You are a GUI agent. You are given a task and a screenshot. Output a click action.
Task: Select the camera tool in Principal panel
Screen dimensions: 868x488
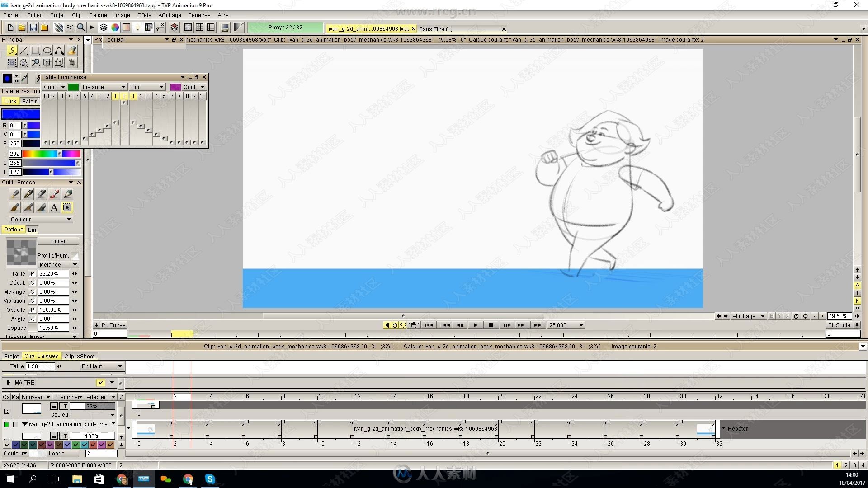click(72, 63)
